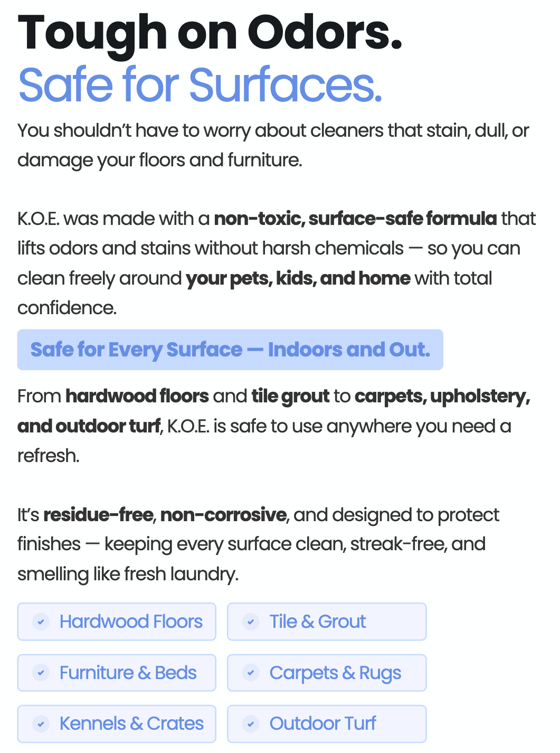The image size is (560, 753).
Task: Click the bold 'residue-free' text
Action: [x=98, y=514]
